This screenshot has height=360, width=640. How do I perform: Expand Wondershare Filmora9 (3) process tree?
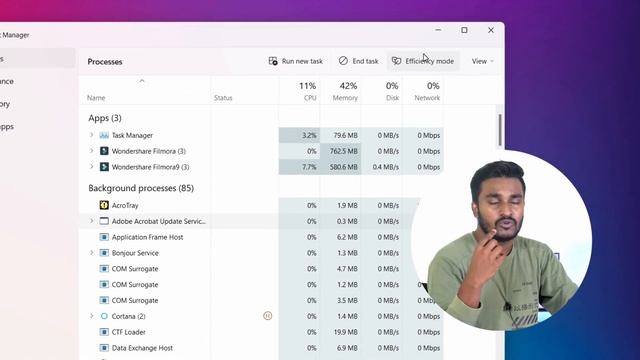pos(91,167)
